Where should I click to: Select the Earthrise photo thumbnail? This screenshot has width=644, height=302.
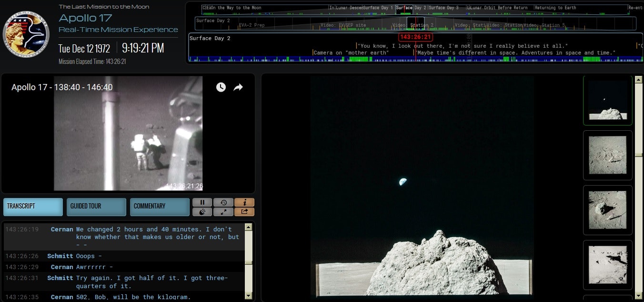608,100
